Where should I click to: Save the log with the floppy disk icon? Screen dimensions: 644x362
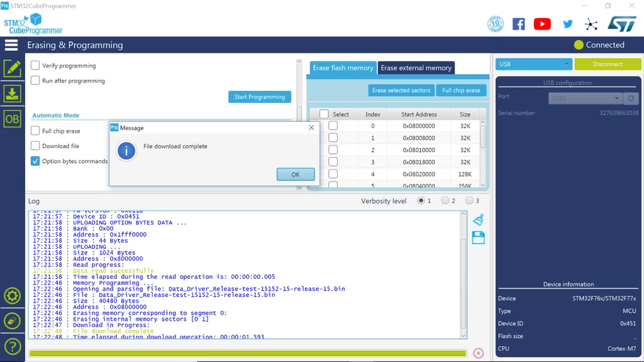pyautogui.click(x=478, y=238)
